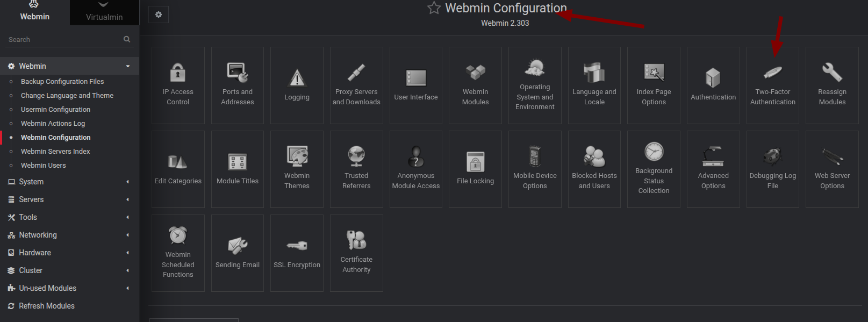This screenshot has height=322, width=868.
Task: Open Anonymous Module Access
Action: click(416, 169)
